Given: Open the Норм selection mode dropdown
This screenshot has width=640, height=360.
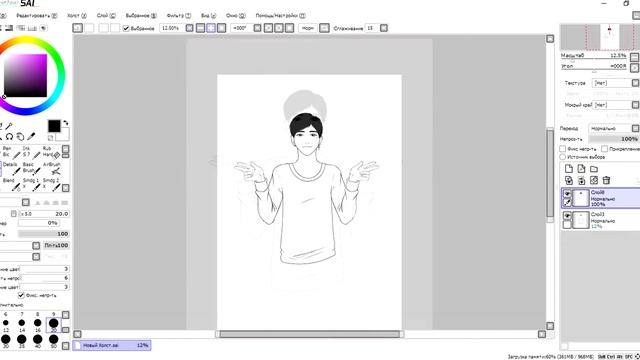Looking at the screenshot, I should [324, 28].
